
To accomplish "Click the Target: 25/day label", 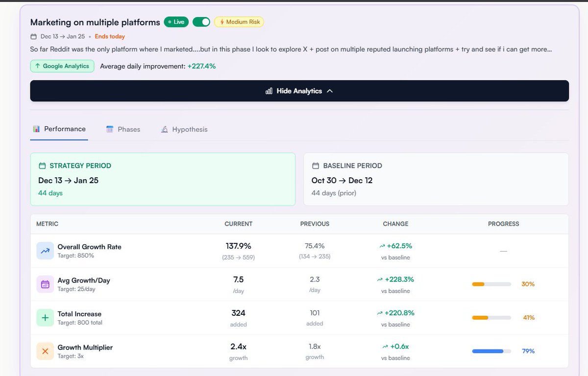I will tap(77, 289).
